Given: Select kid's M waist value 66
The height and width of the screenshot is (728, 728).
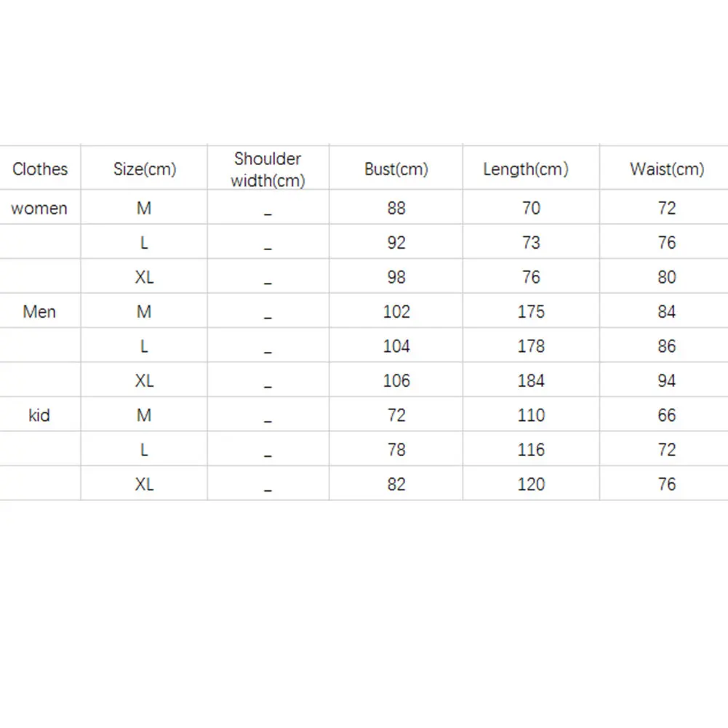Looking at the screenshot, I should click(x=667, y=416).
